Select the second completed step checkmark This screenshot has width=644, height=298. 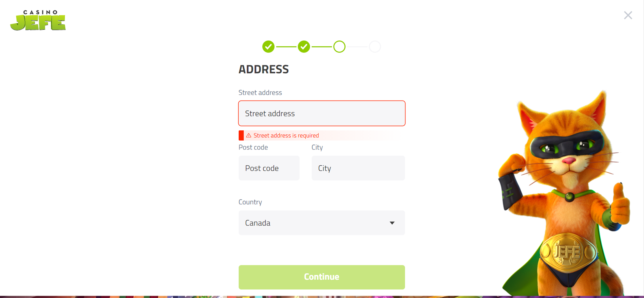(x=304, y=47)
